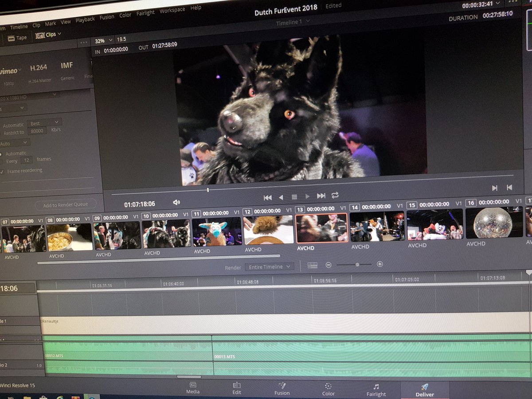Select the Deliver page rocket icon
Screen dimensions: 532x399
(424, 391)
